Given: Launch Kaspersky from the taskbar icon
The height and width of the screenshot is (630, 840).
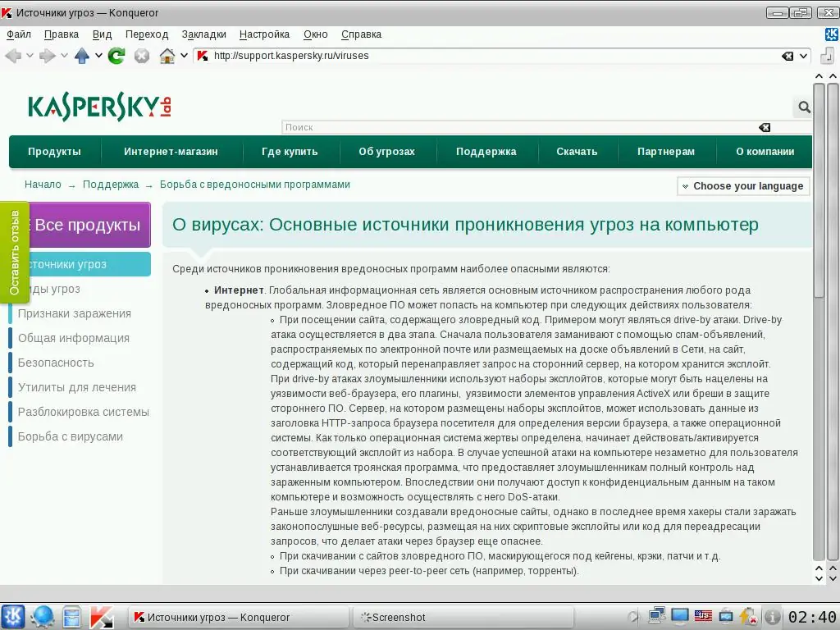Looking at the screenshot, I should [102, 616].
